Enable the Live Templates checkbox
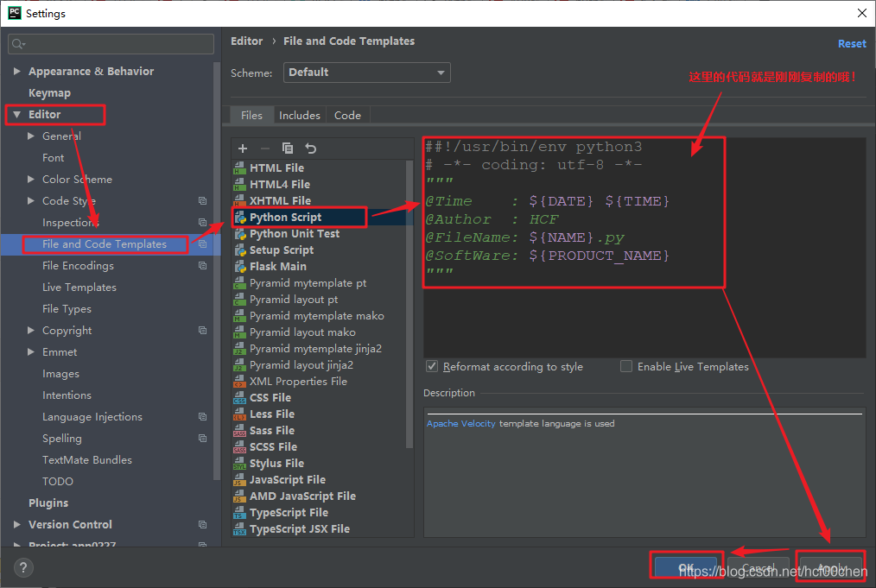The height and width of the screenshot is (588, 876). [x=626, y=366]
